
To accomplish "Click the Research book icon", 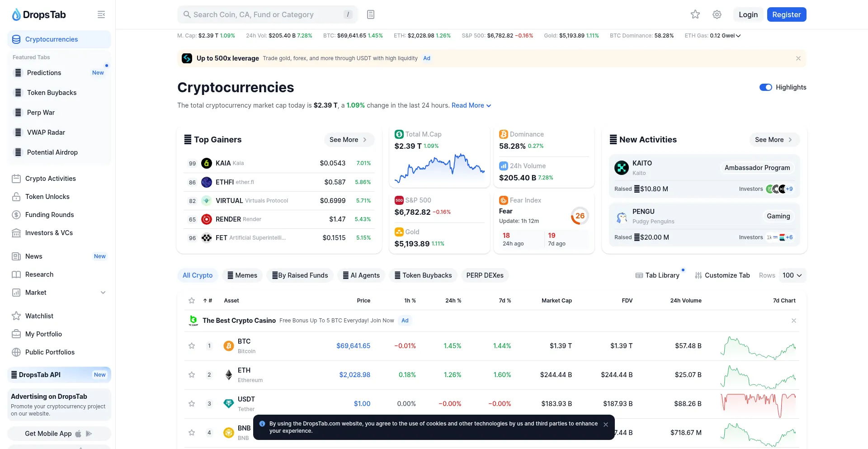I will pyautogui.click(x=16, y=274).
